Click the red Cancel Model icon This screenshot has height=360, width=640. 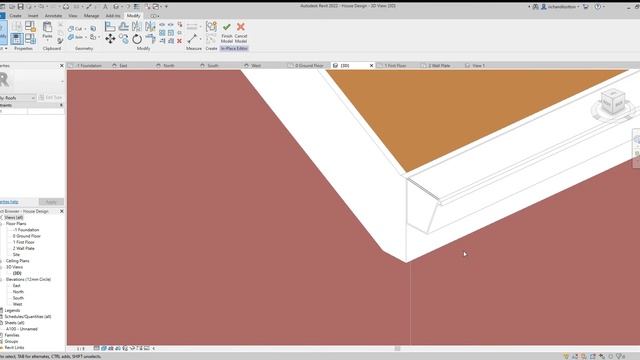(x=241, y=27)
